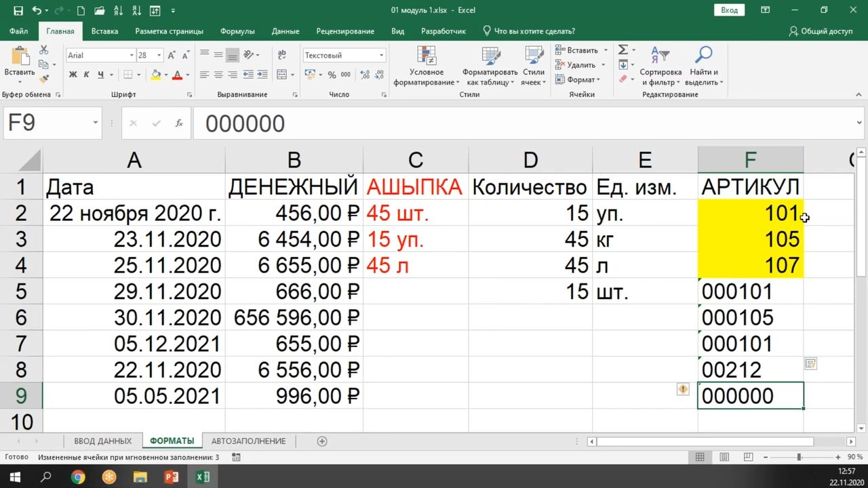The image size is (868, 488).
Task: Switch to Разметка страницы tab
Action: pyautogui.click(x=169, y=31)
